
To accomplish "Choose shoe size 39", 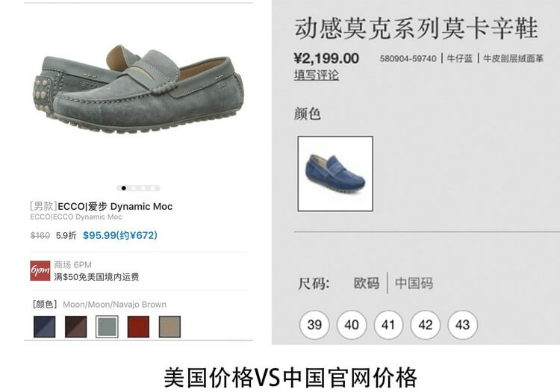I will pos(314,325).
